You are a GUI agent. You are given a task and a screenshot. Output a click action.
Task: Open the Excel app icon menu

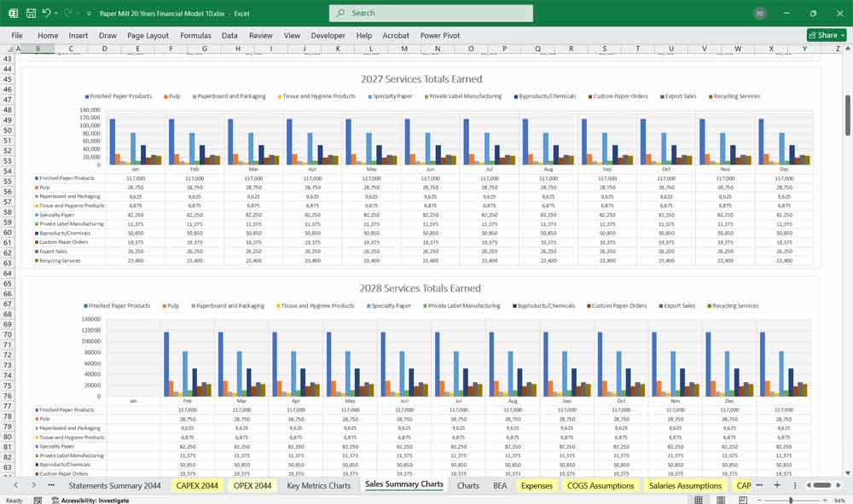point(12,12)
